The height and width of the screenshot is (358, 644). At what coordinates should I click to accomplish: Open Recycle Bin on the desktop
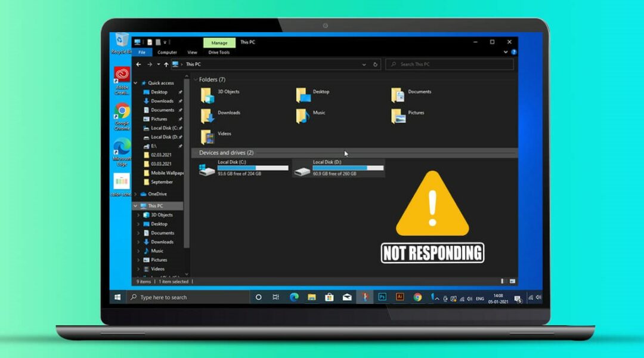pos(122,43)
